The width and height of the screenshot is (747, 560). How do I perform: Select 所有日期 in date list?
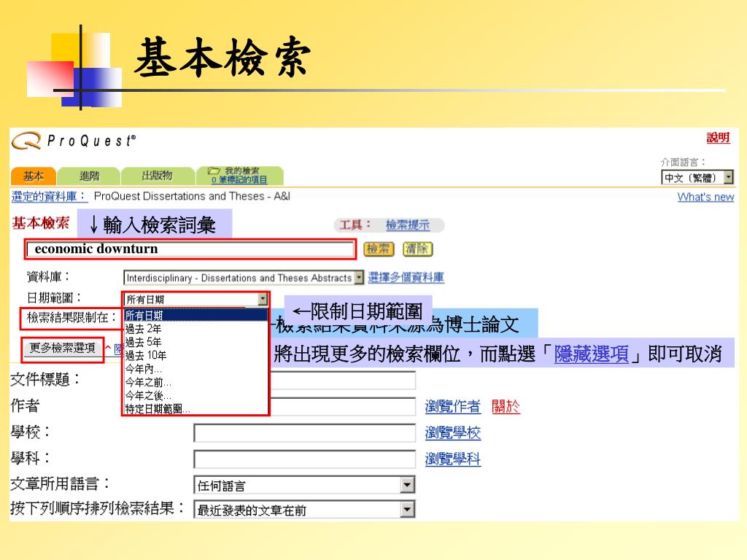point(196,315)
